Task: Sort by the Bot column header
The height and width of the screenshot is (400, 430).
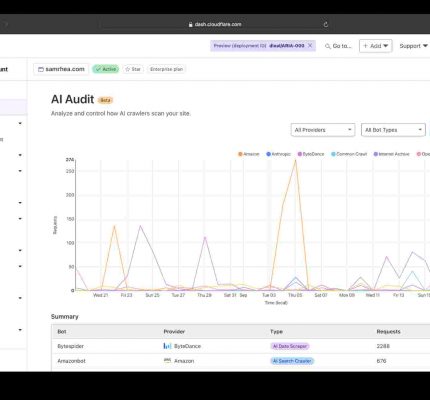Action: 62,332
